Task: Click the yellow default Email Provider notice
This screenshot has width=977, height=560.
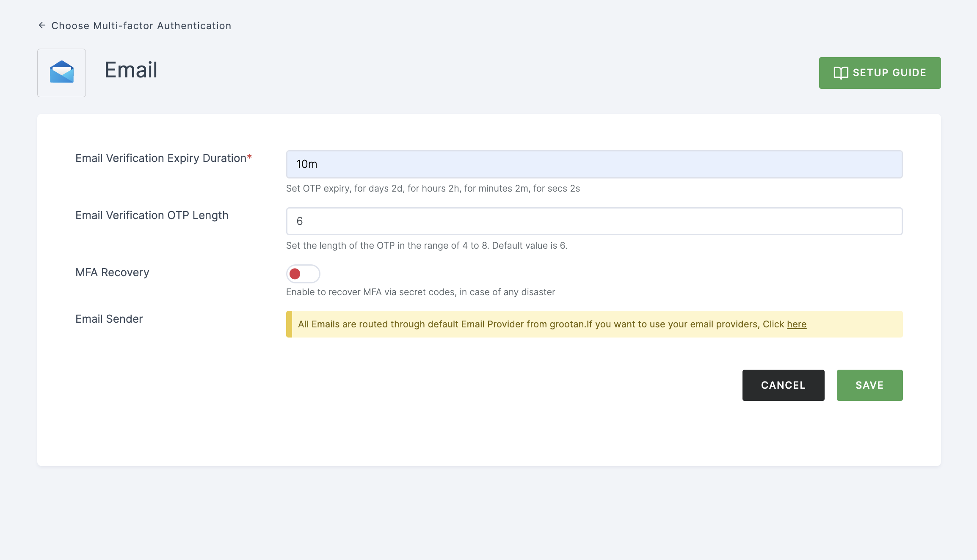Action: (594, 324)
